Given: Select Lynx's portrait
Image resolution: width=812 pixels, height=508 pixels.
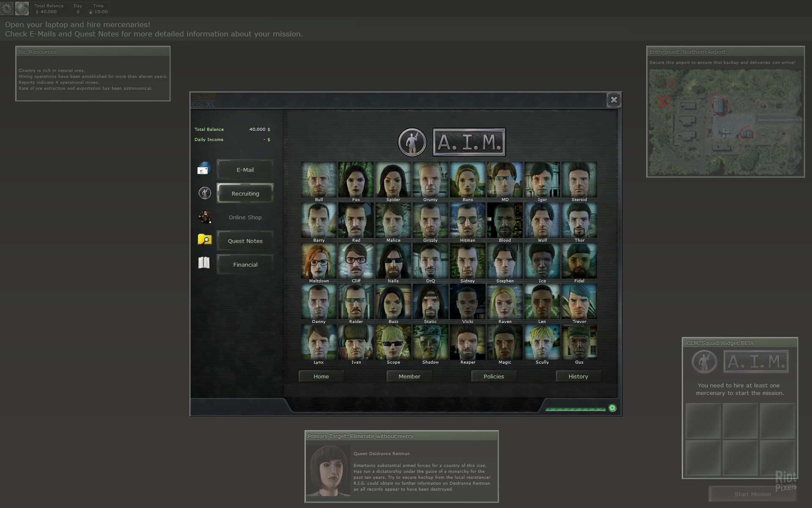Looking at the screenshot, I should tap(319, 342).
